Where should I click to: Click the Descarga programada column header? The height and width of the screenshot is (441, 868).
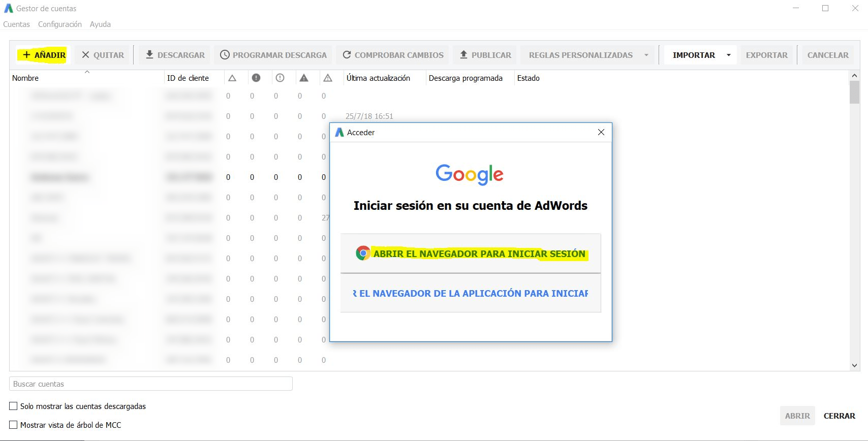(466, 78)
